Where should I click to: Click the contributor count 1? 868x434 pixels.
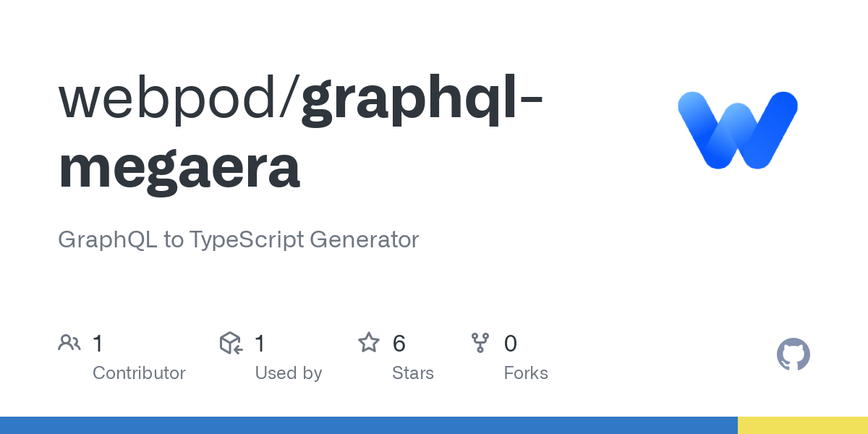pos(98,344)
